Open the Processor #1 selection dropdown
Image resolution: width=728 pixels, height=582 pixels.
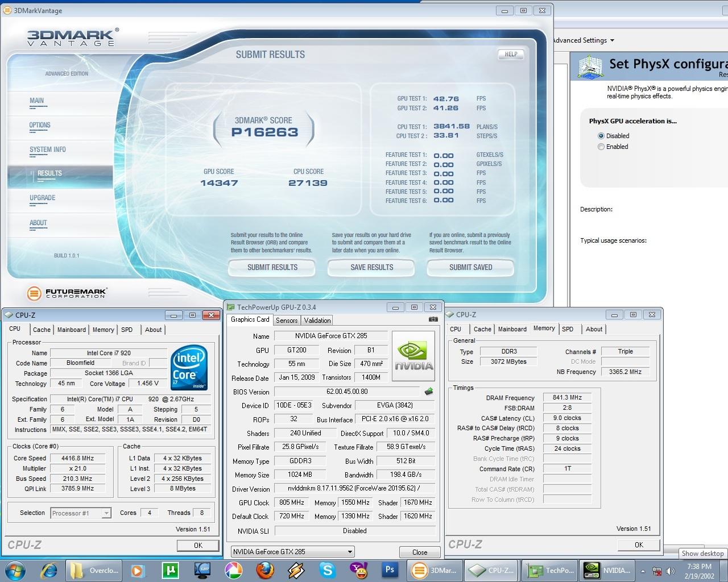80,513
